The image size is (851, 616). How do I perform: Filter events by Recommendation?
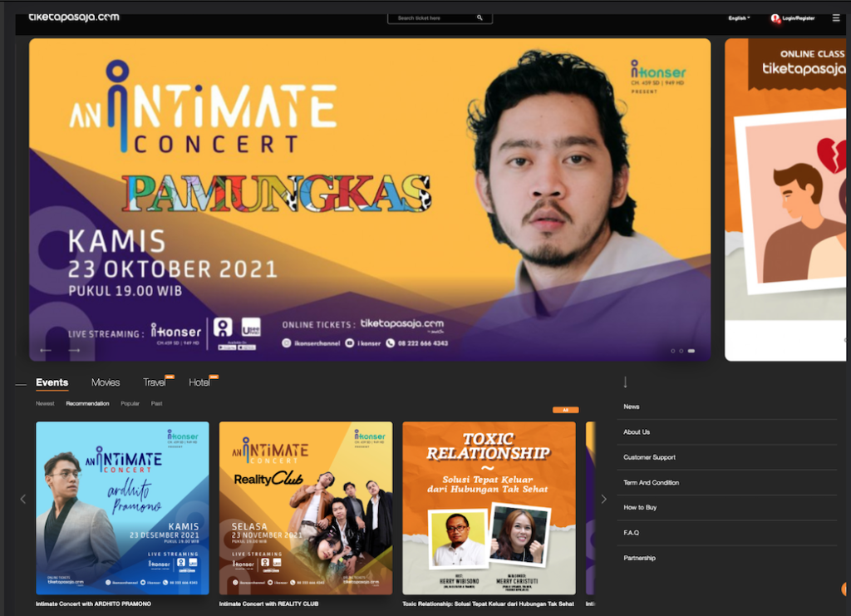click(87, 404)
